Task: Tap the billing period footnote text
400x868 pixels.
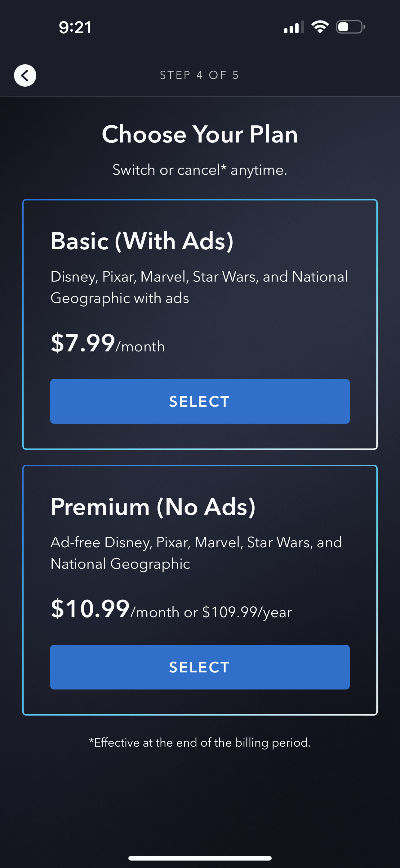Action: click(200, 743)
